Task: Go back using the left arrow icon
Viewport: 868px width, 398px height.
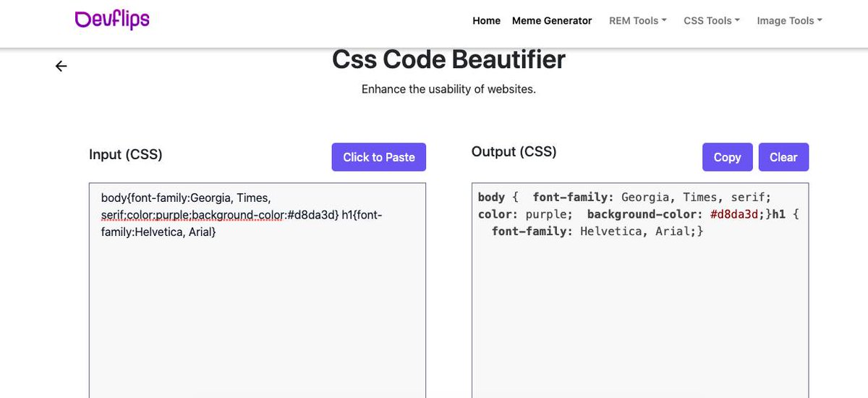Action: pos(61,67)
